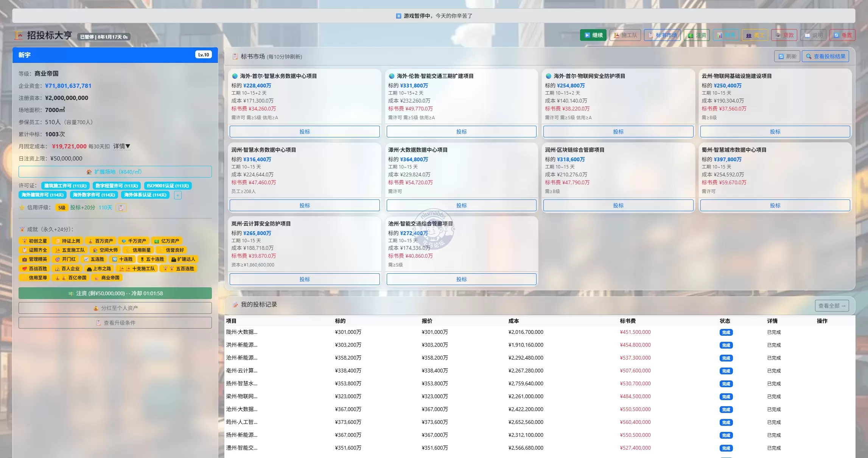This screenshot has width=868, height=458.
Task: Bid on 海外·伦敦·智能交通三期扩建项目
Action: tap(461, 132)
